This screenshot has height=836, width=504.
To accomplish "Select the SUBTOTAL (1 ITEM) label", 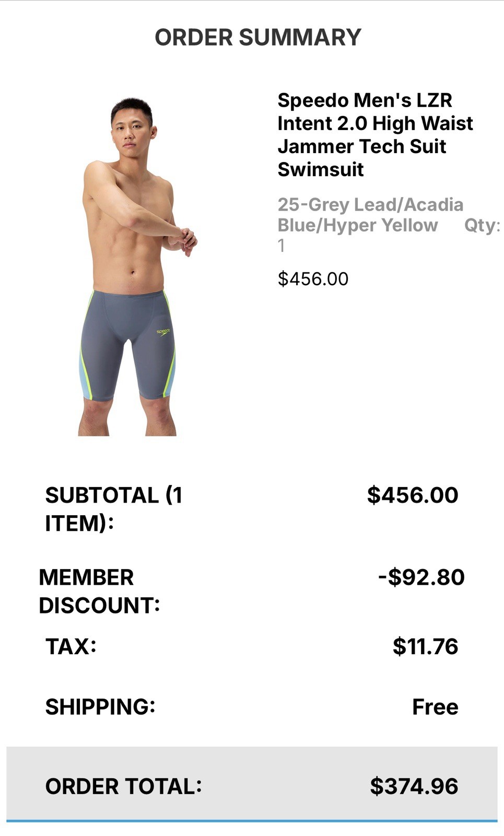I will (114, 509).
